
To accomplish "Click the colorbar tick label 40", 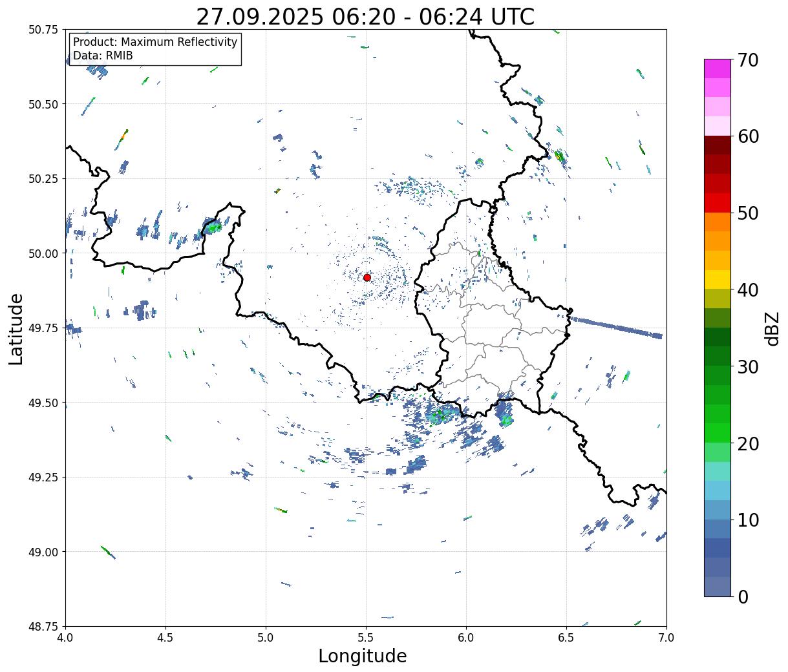I will pos(748,290).
